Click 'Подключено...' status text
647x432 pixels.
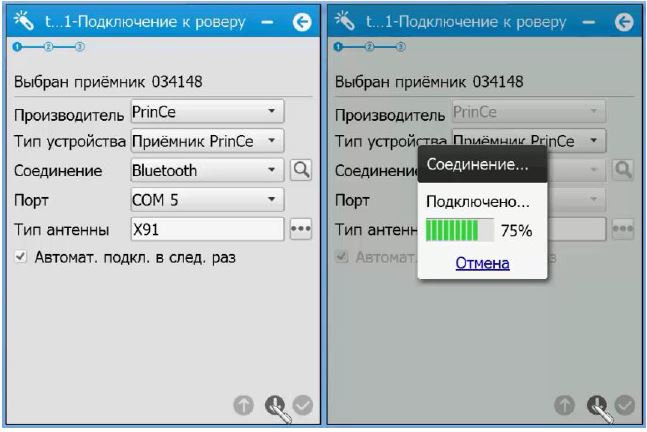tap(478, 202)
